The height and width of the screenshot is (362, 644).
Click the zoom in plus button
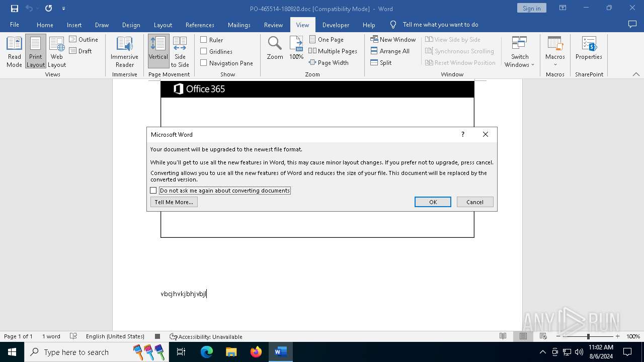(617, 336)
